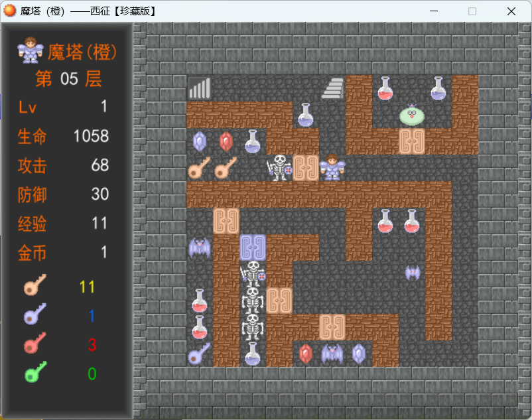Click the 生命 value 1058
Screen dimensions: 532x420
(x=92, y=137)
